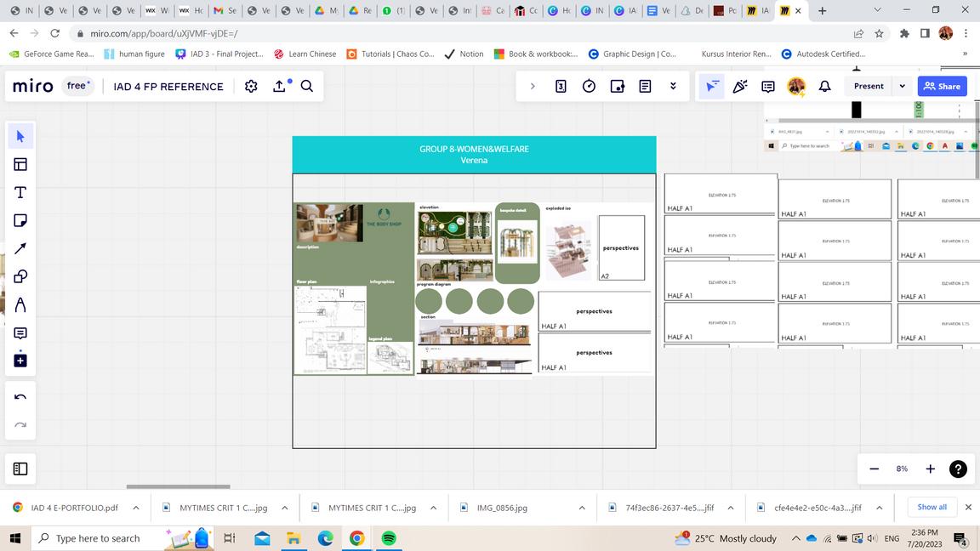The width and height of the screenshot is (980, 551).
Task: Search the board with magnifier icon
Action: 307,86
